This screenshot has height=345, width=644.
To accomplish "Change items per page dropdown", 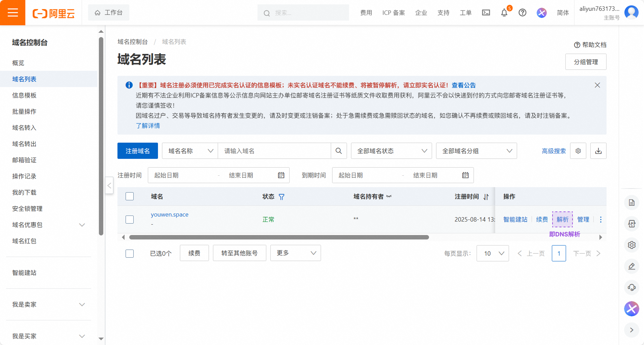I will 493,253.
